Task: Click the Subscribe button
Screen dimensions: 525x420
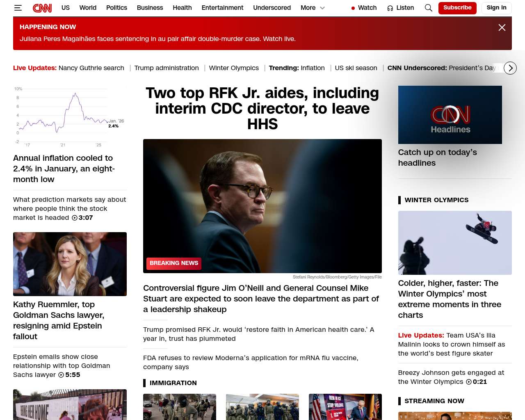Action: pyautogui.click(x=457, y=8)
